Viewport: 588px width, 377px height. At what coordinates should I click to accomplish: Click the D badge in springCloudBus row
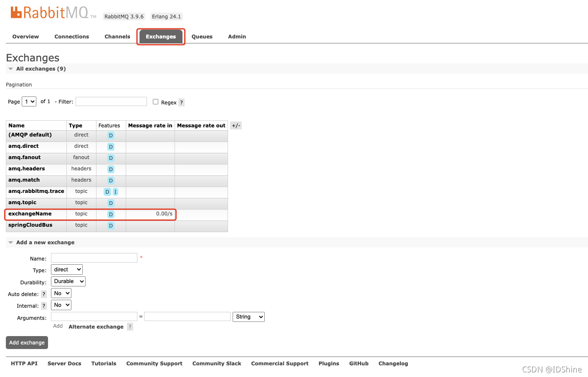(111, 225)
